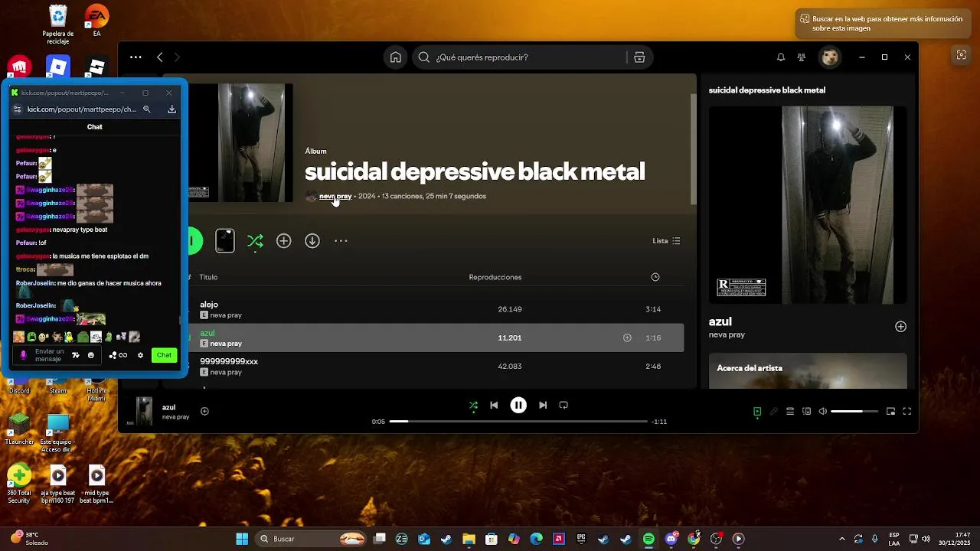Show lyrics microphone icon
Viewport: 980px width, 551px height.
(x=774, y=412)
